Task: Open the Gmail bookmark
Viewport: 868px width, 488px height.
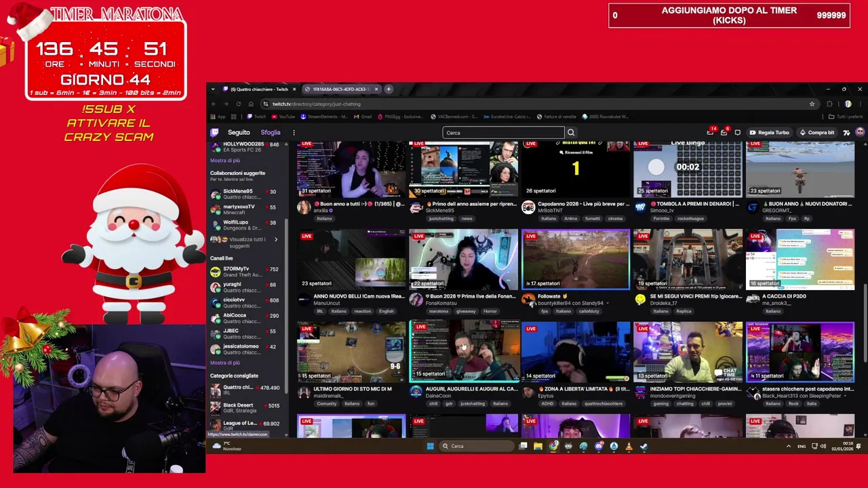Action: (363, 117)
